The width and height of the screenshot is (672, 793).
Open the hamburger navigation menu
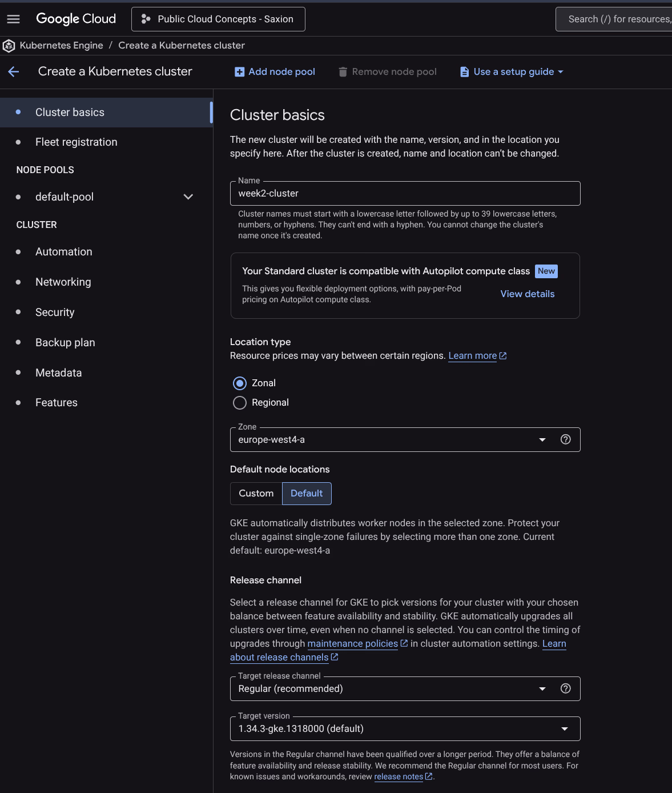coord(13,19)
